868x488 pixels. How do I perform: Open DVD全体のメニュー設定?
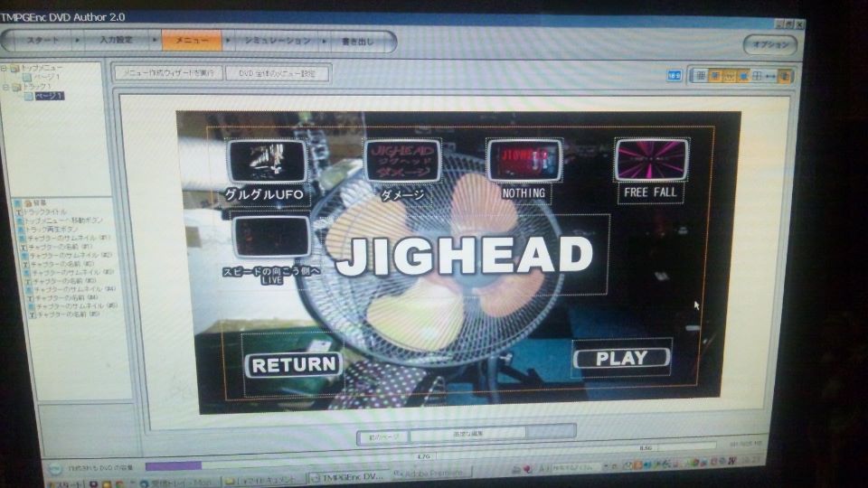coord(278,73)
